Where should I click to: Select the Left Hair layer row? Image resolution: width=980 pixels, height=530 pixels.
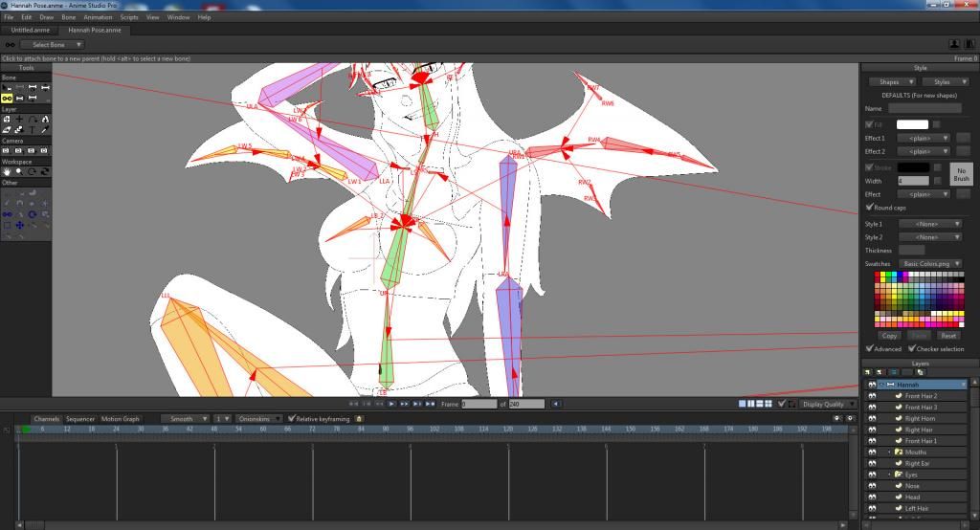pyautogui.click(x=916, y=508)
